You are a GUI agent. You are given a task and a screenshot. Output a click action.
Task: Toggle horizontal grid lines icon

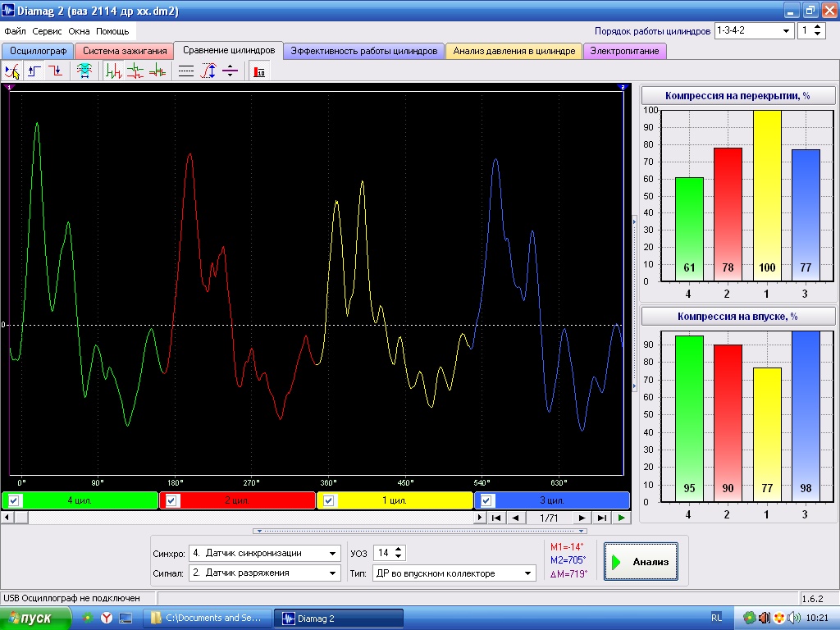click(x=186, y=71)
